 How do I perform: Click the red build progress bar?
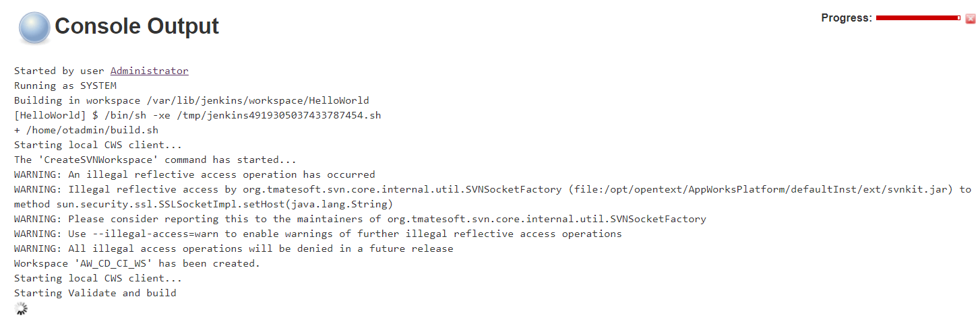point(917,18)
